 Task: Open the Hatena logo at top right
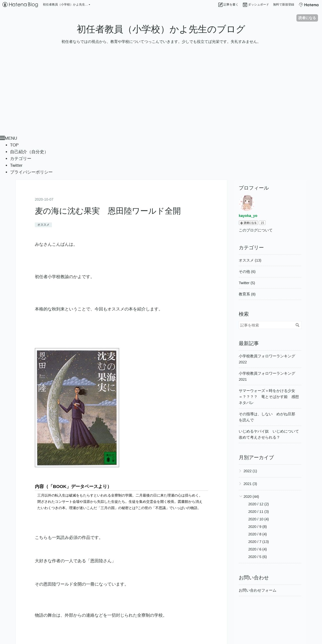[308, 5]
